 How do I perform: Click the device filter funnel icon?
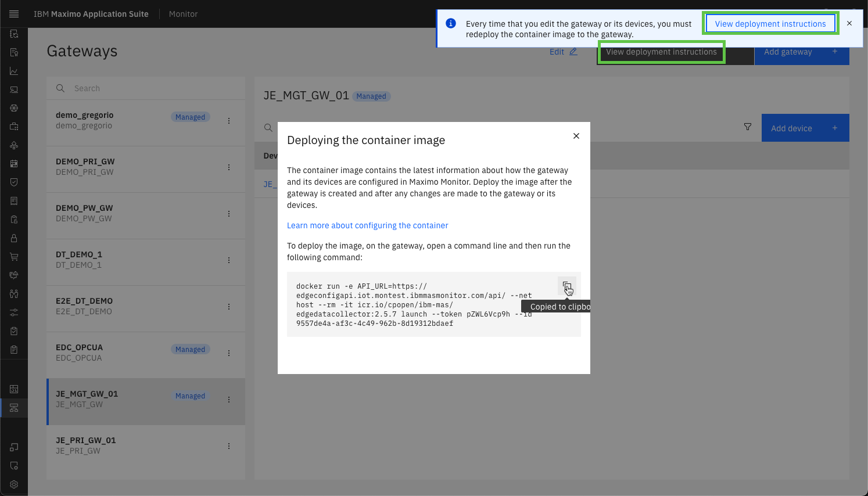(748, 127)
